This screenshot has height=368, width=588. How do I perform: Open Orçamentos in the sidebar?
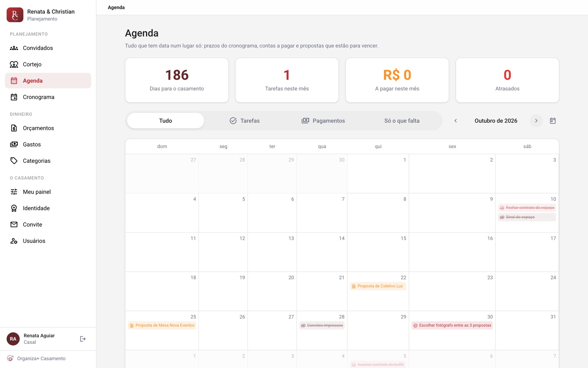pos(48,128)
